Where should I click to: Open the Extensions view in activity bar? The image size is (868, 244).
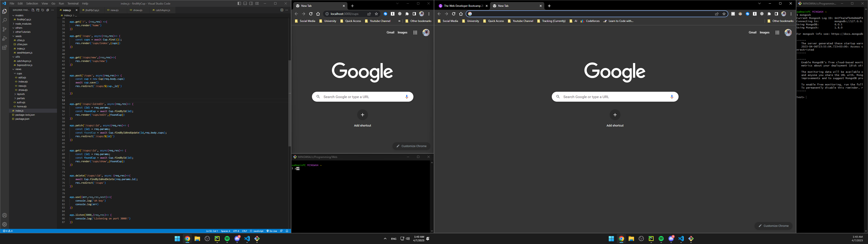click(x=4, y=47)
